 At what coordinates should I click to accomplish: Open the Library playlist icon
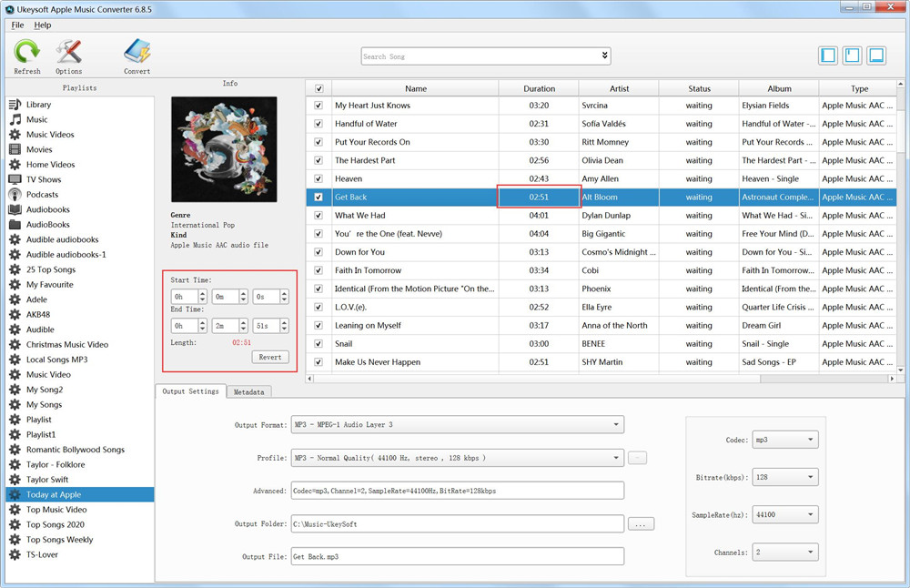pyautogui.click(x=15, y=105)
